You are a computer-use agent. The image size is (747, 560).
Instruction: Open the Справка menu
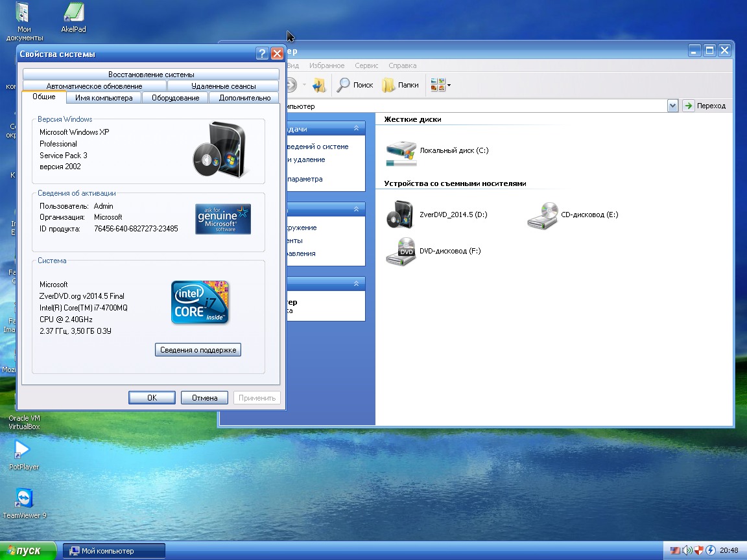click(x=402, y=65)
